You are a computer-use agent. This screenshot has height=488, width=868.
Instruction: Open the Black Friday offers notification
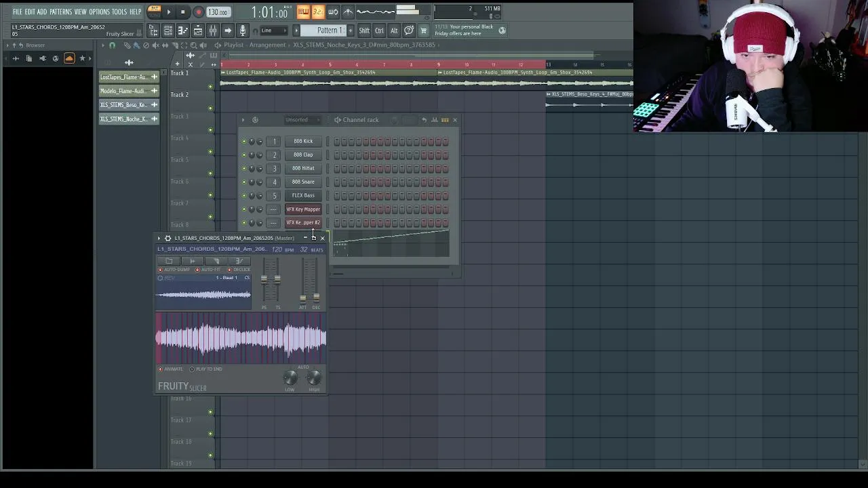469,30
